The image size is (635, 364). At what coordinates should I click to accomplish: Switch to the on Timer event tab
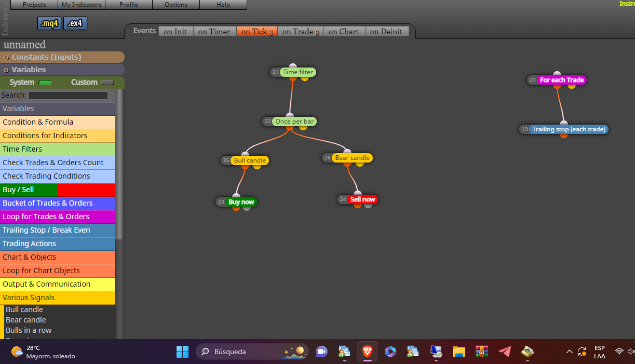(x=214, y=32)
